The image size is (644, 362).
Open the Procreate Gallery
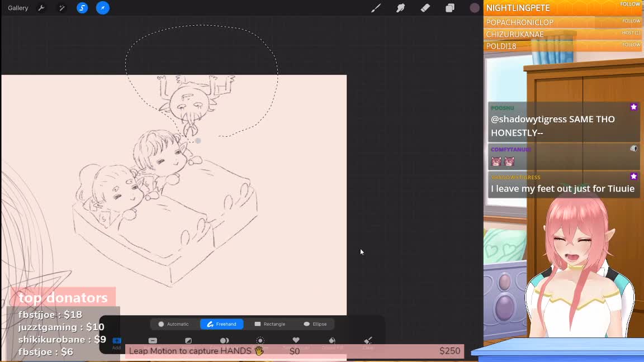pos(18,8)
